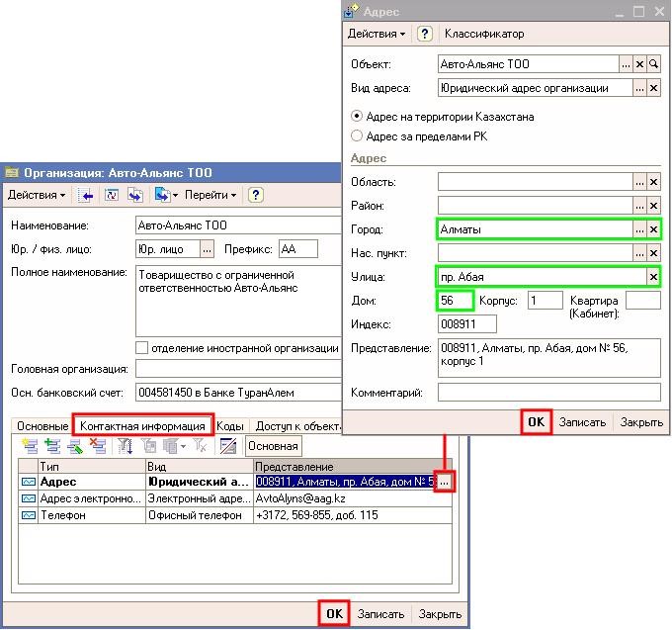Select 'Адрес на территории Казахстана' radio button
This screenshot has width=672, height=630.
tap(357, 117)
